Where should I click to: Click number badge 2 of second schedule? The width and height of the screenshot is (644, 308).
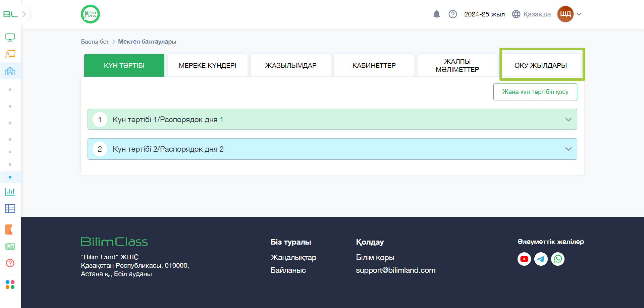click(100, 149)
